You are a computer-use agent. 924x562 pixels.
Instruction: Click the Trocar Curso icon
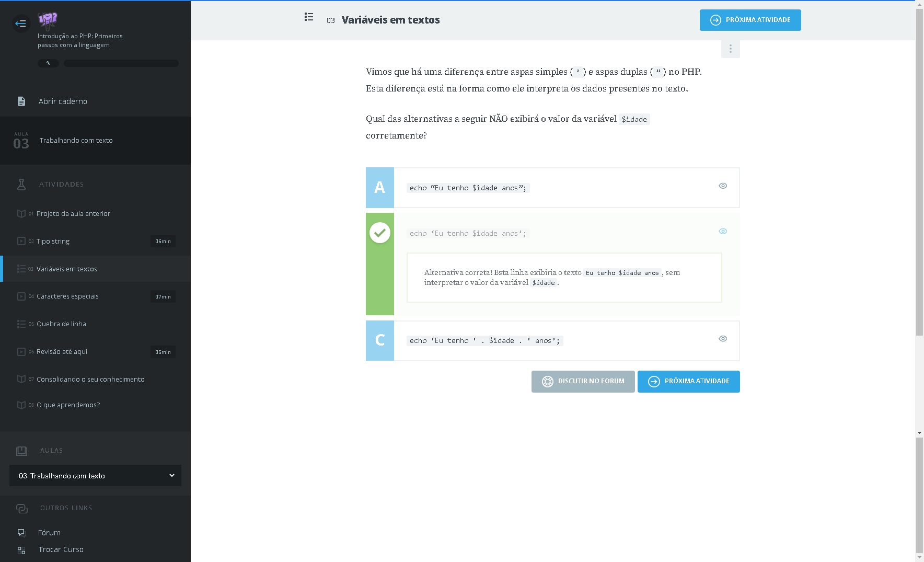click(x=21, y=550)
